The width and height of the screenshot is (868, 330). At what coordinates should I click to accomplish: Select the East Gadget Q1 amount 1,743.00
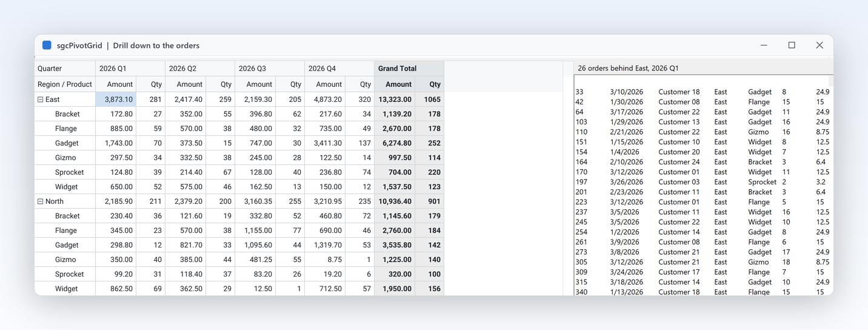(116, 143)
